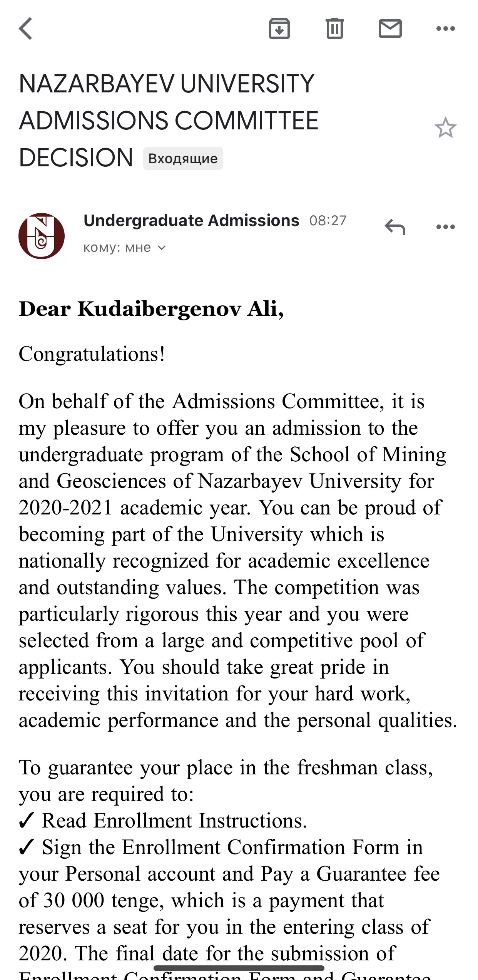Mark the email as unread
The height and width of the screenshot is (980, 478).
coord(390,28)
